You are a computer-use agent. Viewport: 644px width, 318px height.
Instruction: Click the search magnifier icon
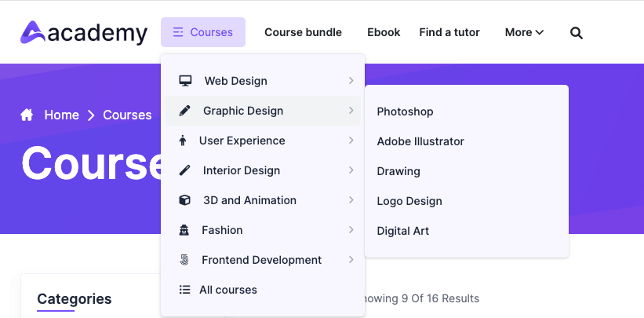(x=577, y=33)
